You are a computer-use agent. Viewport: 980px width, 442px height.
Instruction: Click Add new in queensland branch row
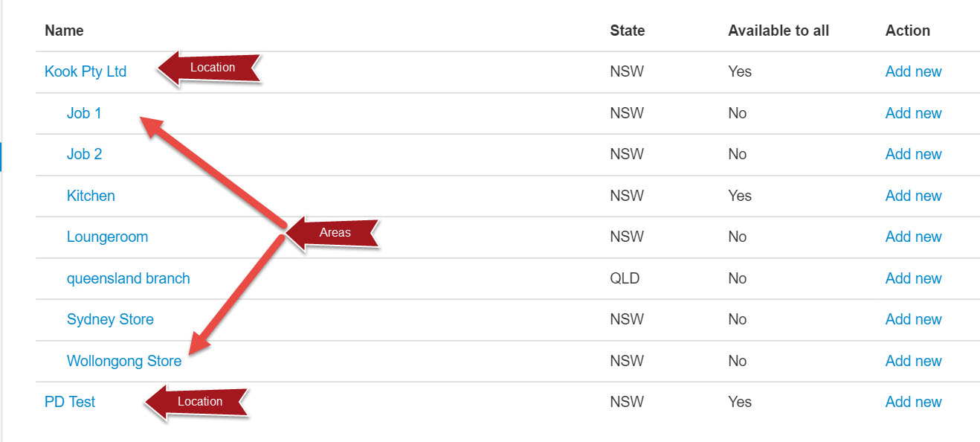(x=913, y=278)
